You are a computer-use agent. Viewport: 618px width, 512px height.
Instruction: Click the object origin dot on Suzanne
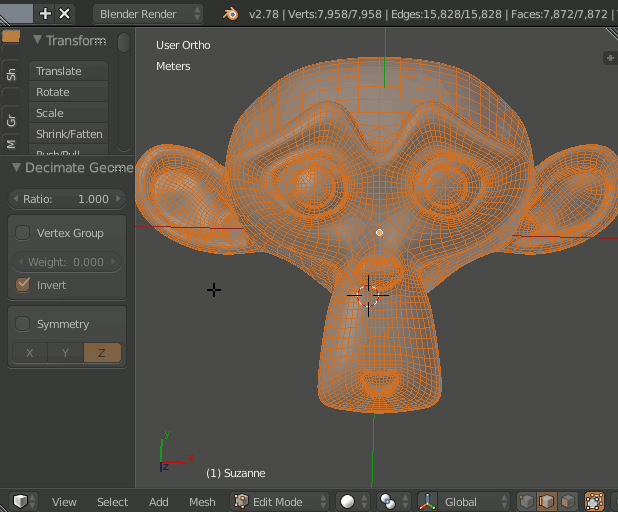tap(379, 233)
